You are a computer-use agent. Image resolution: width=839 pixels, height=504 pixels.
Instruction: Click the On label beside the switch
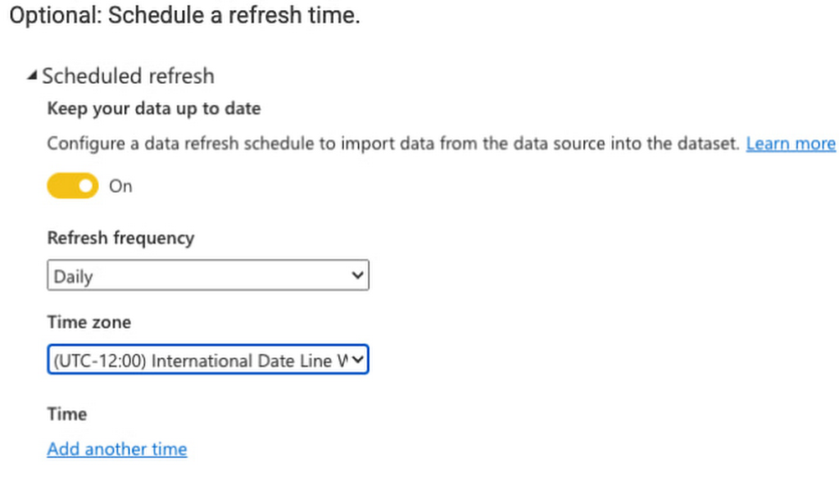point(121,186)
